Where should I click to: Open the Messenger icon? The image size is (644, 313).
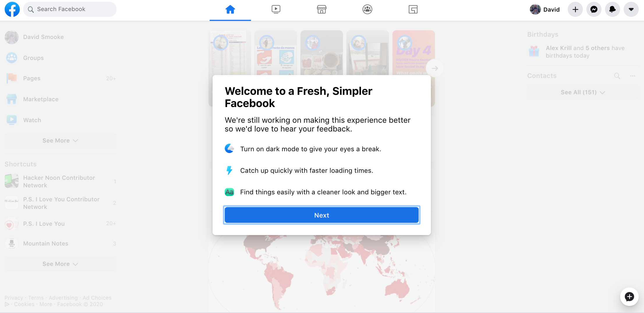pyautogui.click(x=594, y=9)
